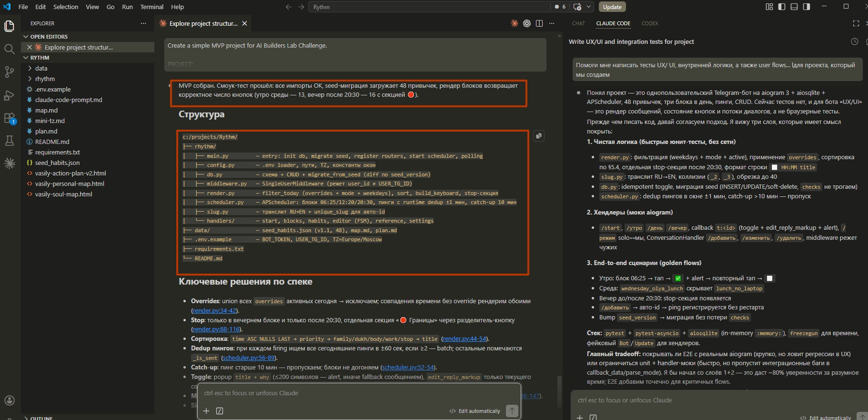The height and width of the screenshot is (420, 868).
Task: Send message in left Claude input
Action: pos(512,410)
